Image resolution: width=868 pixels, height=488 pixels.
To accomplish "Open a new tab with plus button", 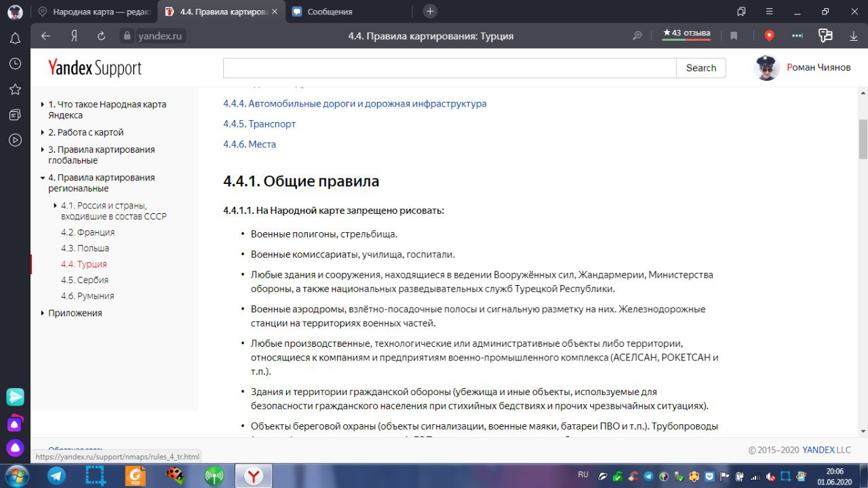I will coord(430,12).
